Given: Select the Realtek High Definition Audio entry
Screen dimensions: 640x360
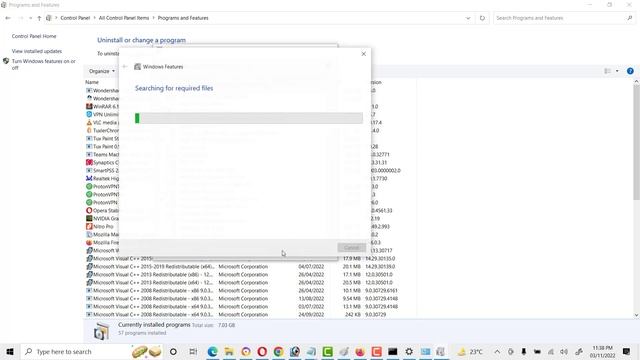Looking at the screenshot, I should tap(102, 178).
